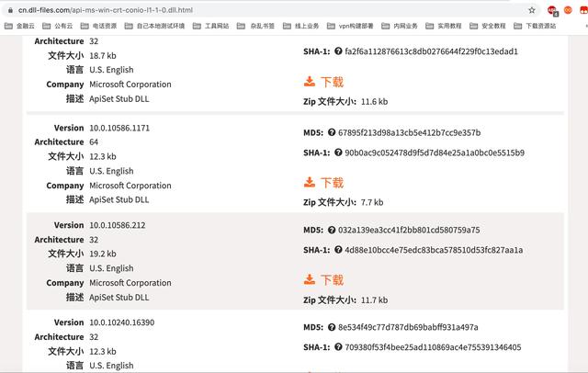
Task: Click the URL address bar text
Action: coord(106,10)
